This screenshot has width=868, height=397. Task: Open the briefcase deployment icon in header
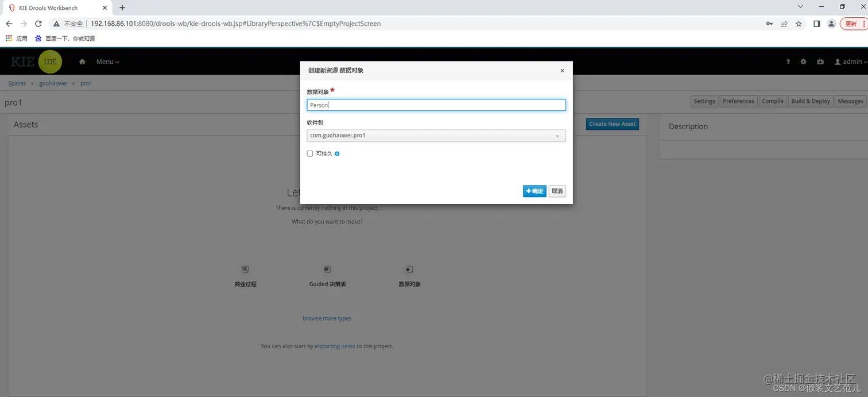(820, 61)
